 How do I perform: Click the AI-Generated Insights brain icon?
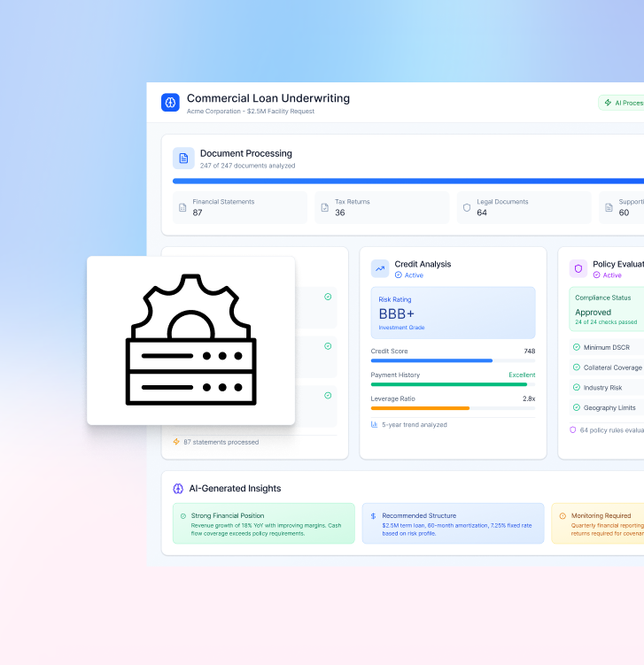coord(178,489)
